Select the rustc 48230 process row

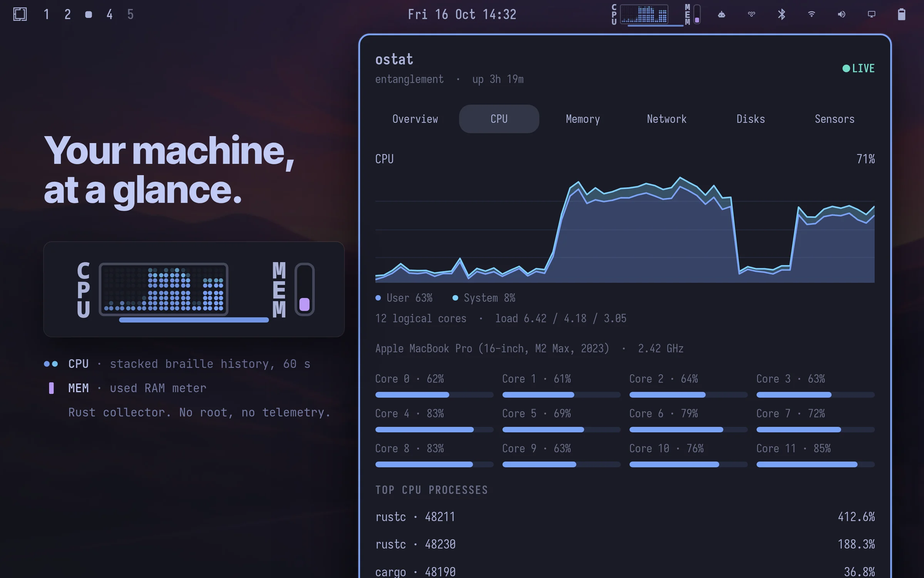(x=625, y=544)
